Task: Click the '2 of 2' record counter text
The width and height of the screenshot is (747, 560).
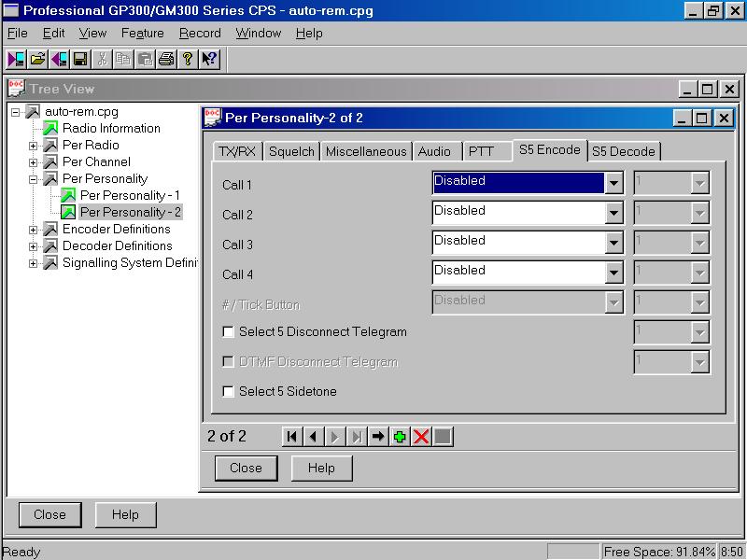Action: (227, 436)
